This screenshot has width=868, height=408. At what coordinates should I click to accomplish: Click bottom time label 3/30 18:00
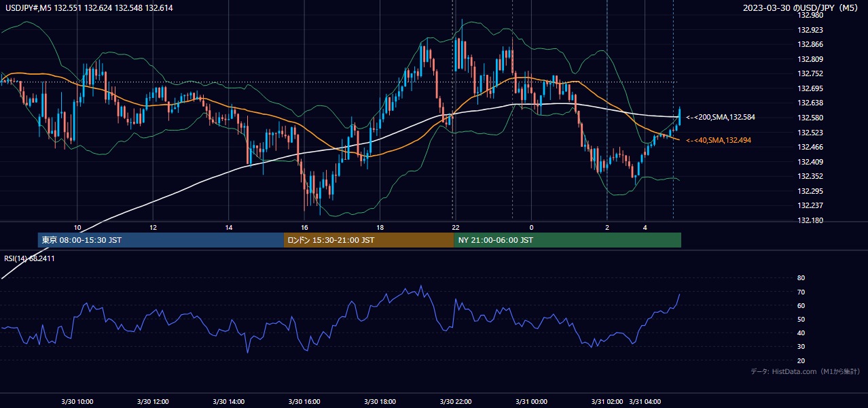click(380, 401)
